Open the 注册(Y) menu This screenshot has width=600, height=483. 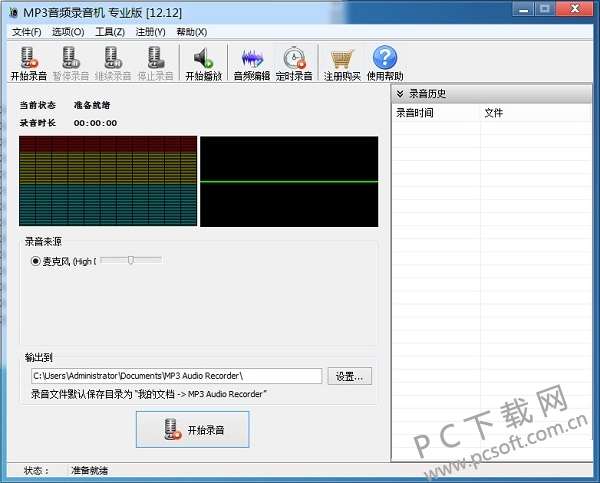pyautogui.click(x=151, y=32)
